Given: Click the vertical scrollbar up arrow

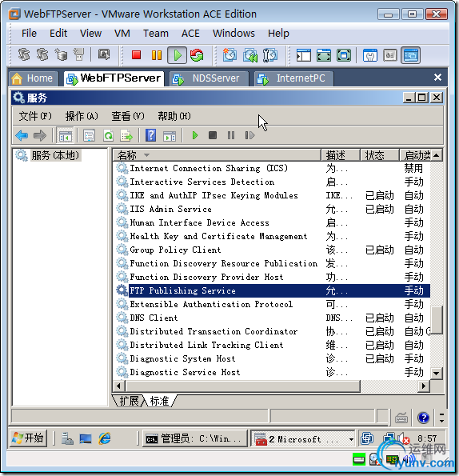Looking at the screenshot, I should [437, 155].
